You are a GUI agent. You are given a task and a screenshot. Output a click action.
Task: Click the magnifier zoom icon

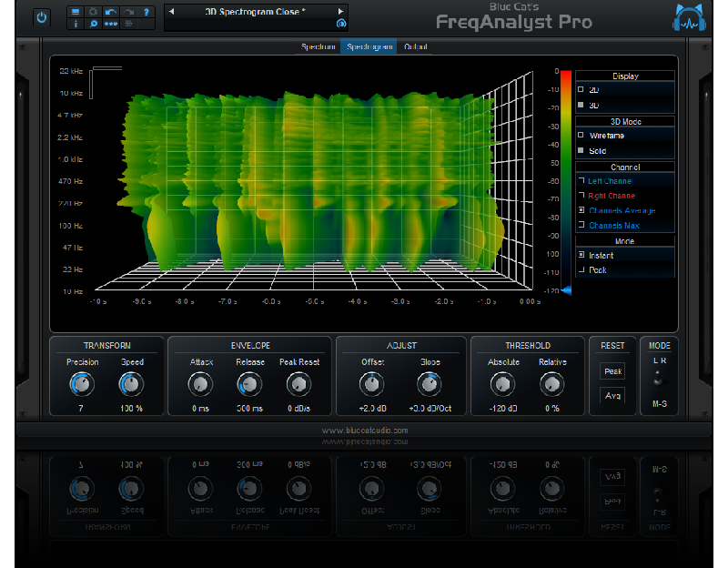(93, 24)
